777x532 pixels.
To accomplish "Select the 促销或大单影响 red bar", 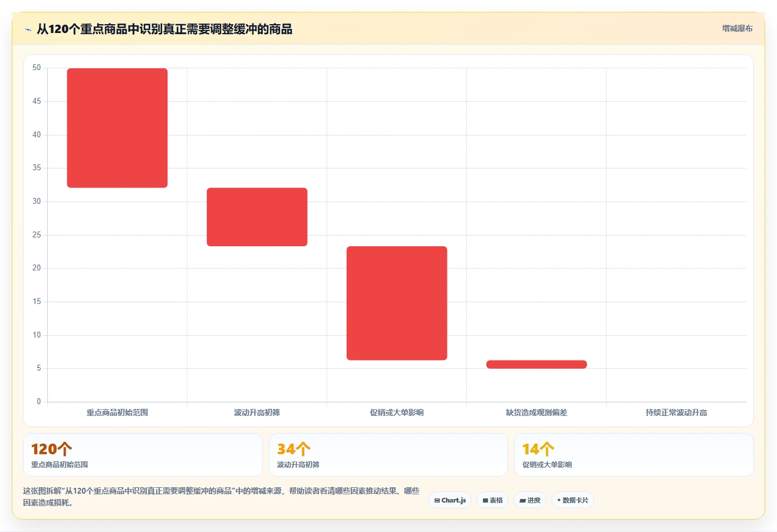I will [397, 303].
